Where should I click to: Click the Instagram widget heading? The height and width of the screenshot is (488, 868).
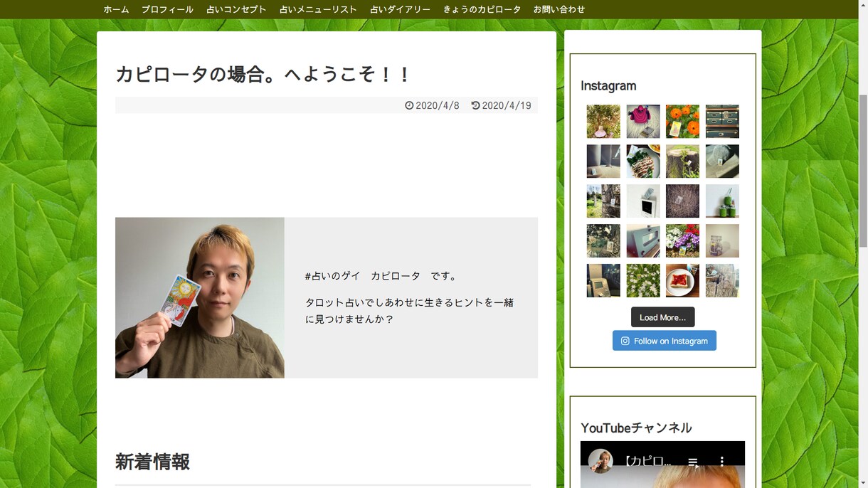point(608,86)
